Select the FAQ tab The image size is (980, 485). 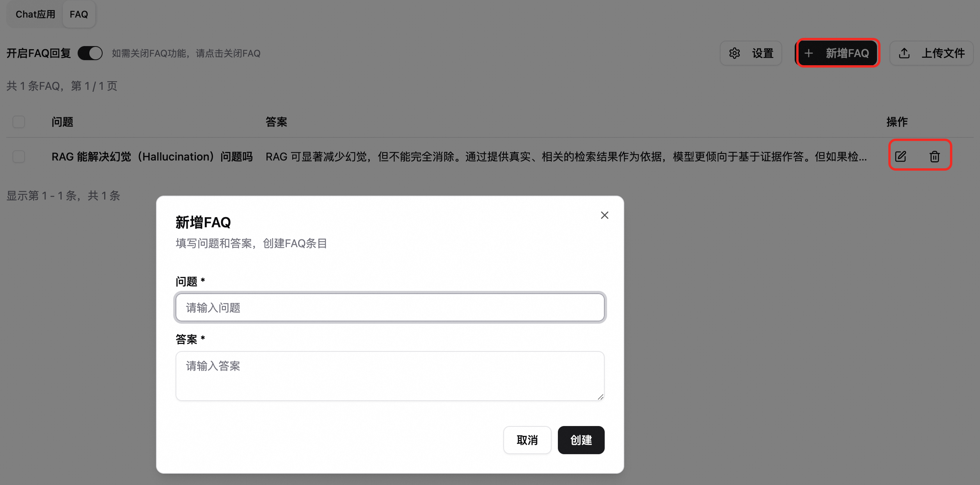click(x=79, y=14)
